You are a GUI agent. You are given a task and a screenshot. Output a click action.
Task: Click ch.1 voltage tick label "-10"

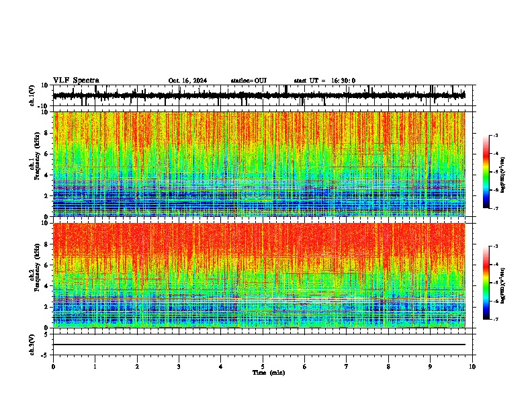[44, 106]
